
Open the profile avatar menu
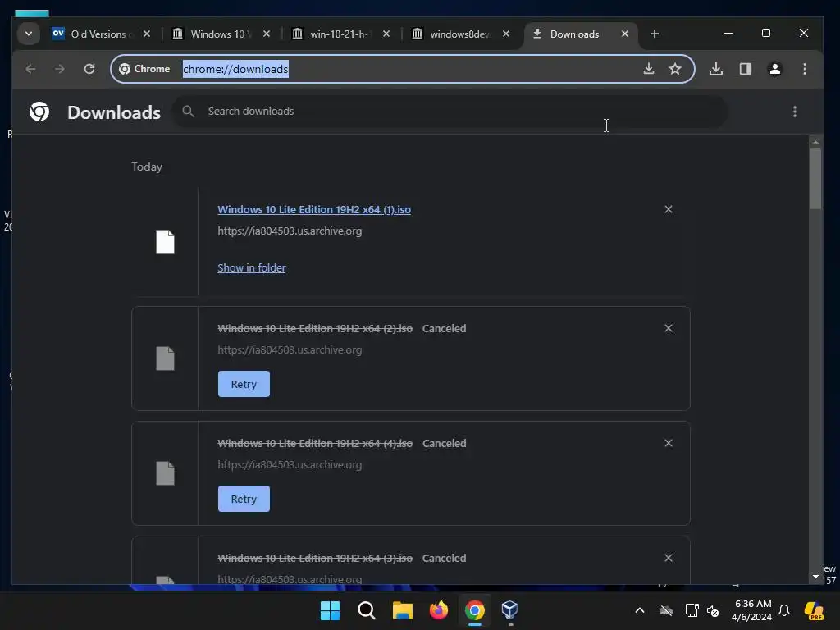tap(774, 69)
